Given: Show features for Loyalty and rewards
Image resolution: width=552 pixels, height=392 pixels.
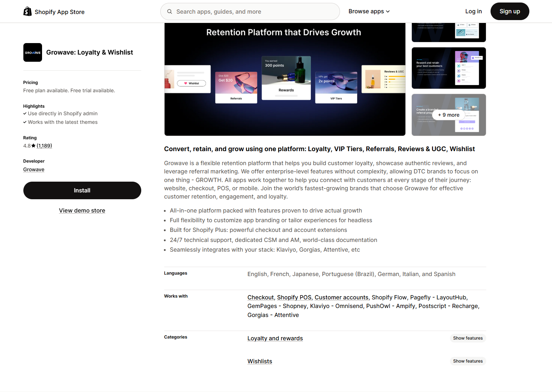Looking at the screenshot, I should click(468, 338).
